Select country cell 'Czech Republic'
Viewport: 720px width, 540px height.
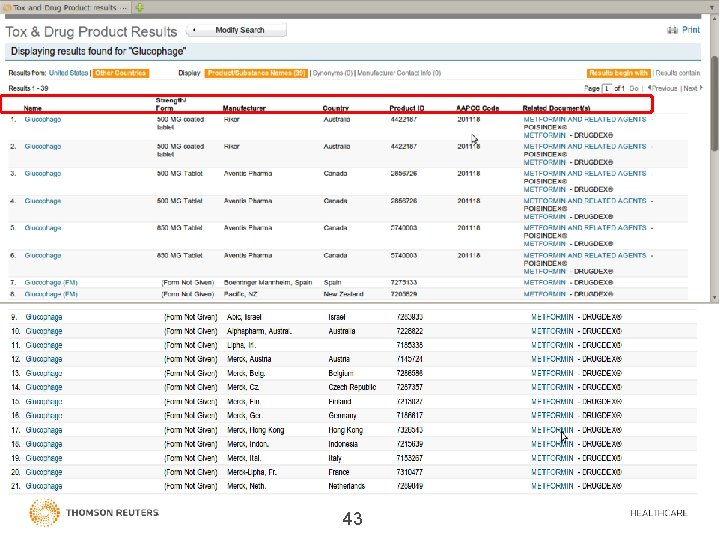[352, 388]
